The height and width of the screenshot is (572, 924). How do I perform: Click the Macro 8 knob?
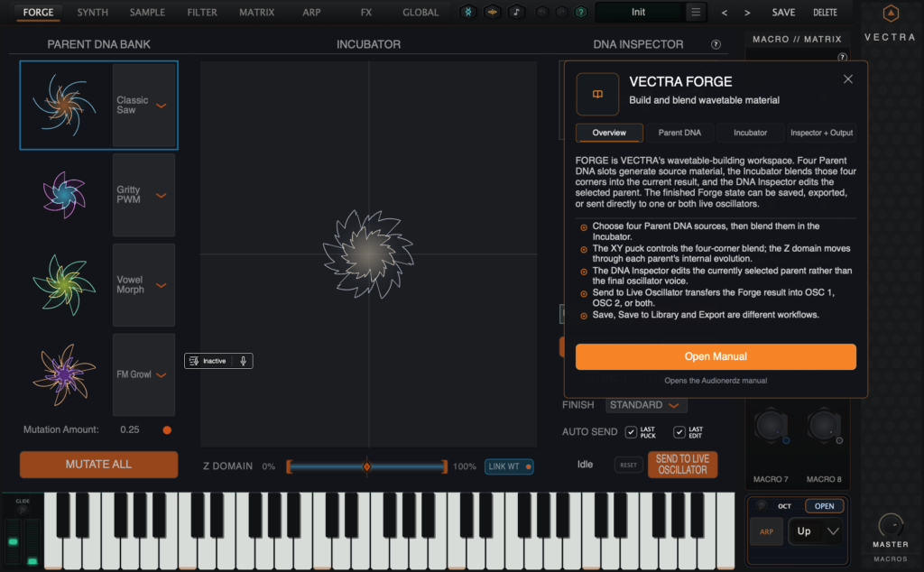coord(823,425)
